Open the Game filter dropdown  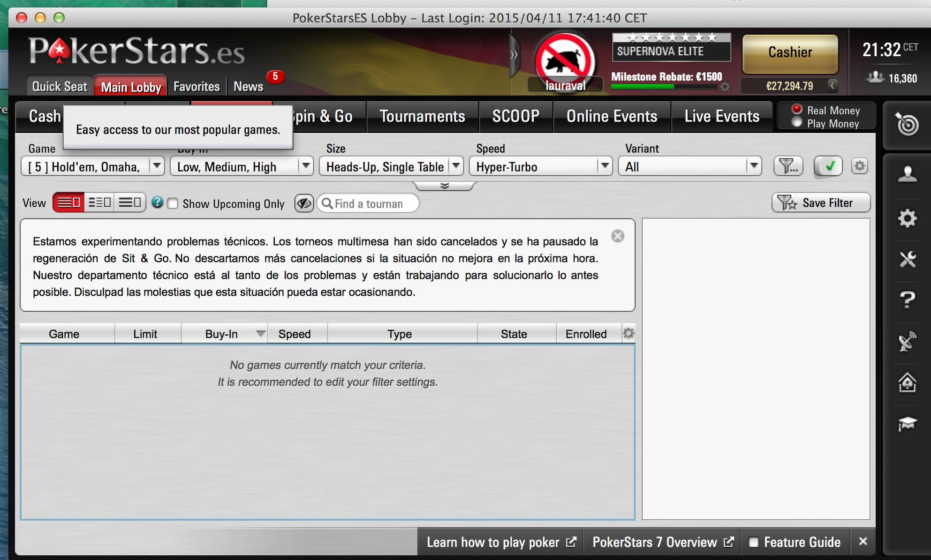pos(92,166)
